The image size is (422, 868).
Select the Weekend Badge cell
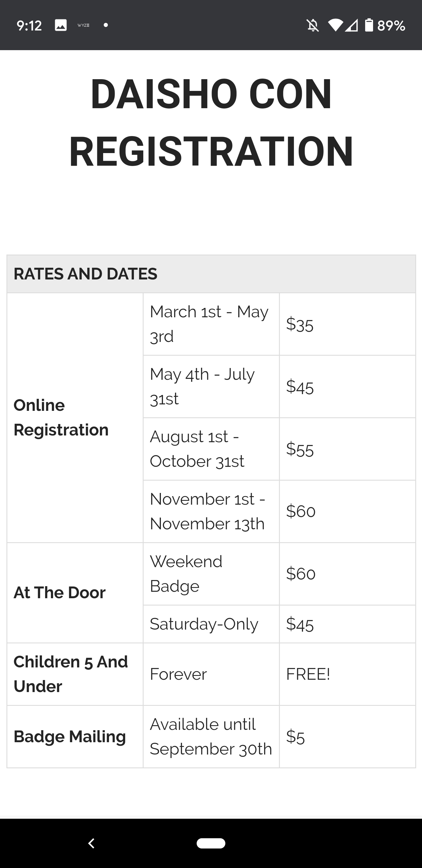pos(211,574)
